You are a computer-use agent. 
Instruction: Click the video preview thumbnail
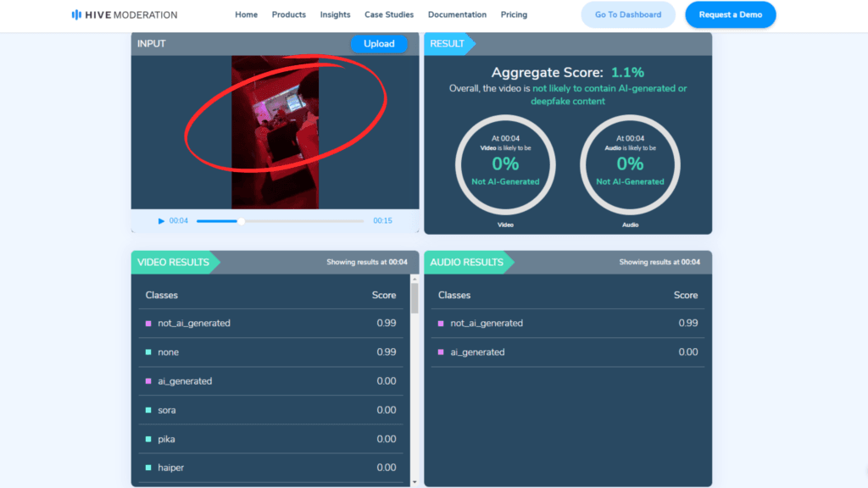tap(275, 131)
